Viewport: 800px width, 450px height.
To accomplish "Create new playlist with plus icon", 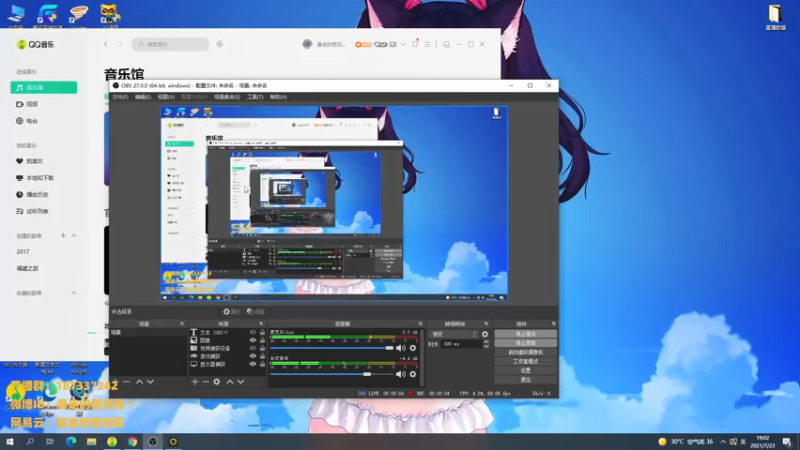I will (63, 236).
